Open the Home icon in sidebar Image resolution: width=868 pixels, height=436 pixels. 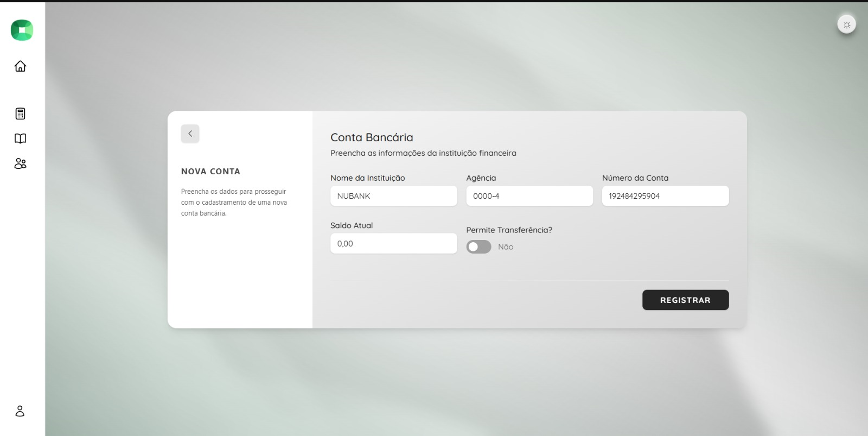click(20, 66)
